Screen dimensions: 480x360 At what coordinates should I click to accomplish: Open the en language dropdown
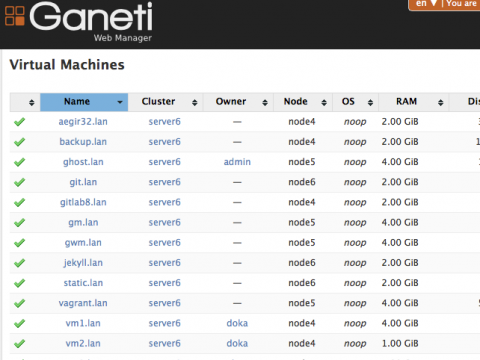coord(426,4)
